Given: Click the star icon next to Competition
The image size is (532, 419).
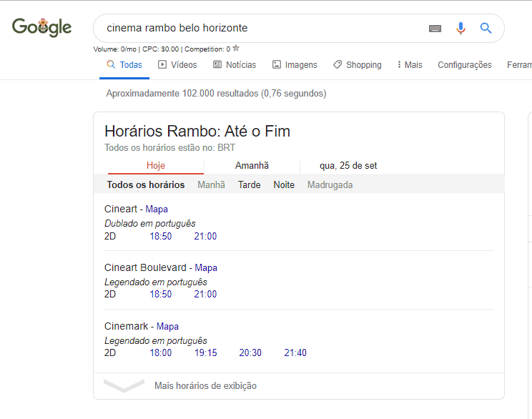Looking at the screenshot, I should [x=236, y=48].
